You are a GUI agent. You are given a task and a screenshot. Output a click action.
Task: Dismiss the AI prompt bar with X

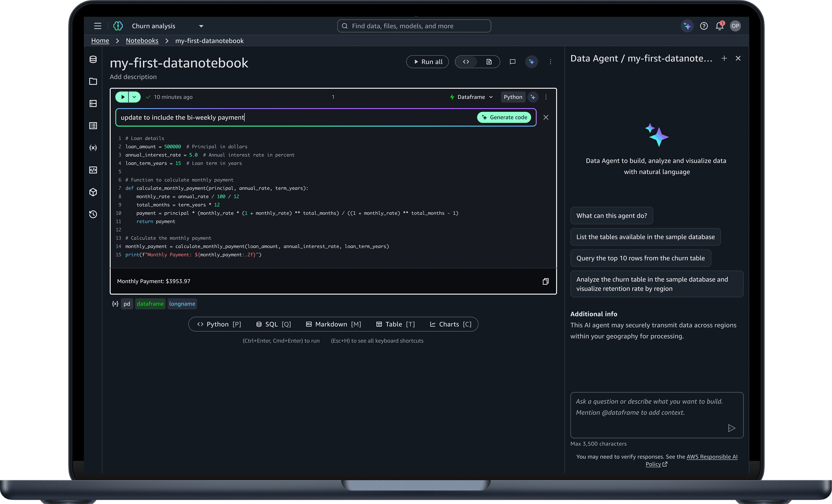pos(546,117)
